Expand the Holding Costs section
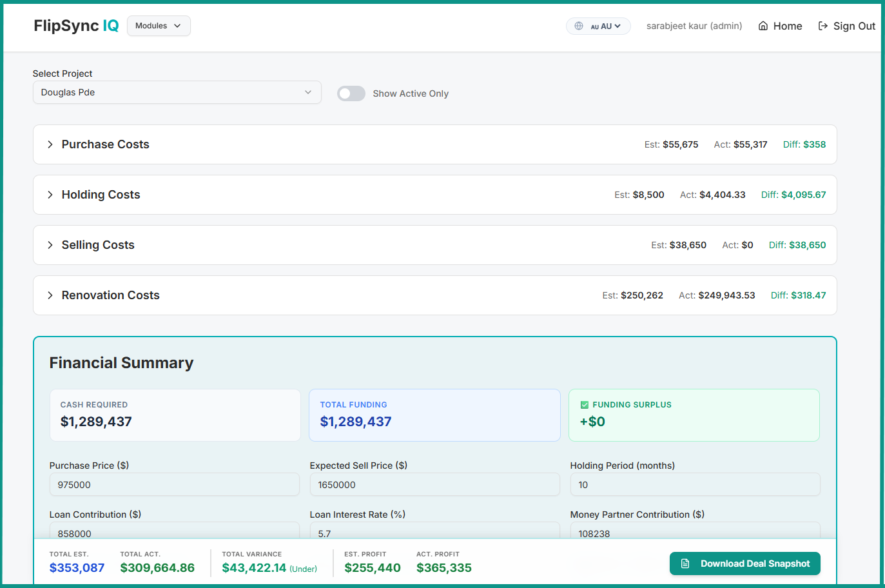This screenshot has width=885, height=588. [101, 195]
